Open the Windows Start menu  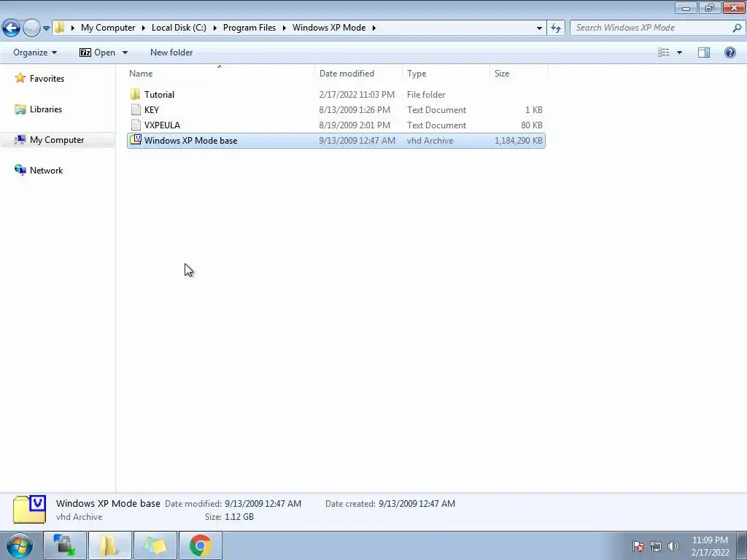click(20, 545)
